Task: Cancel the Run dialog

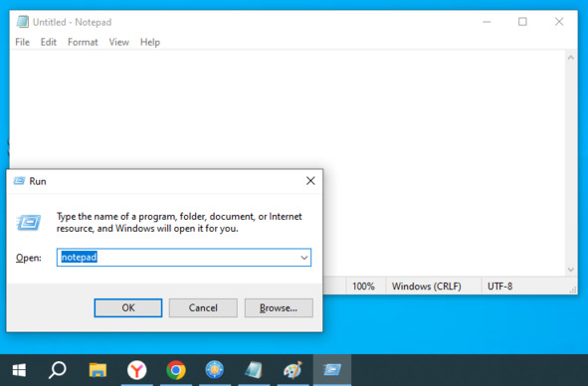Action: (203, 308)
